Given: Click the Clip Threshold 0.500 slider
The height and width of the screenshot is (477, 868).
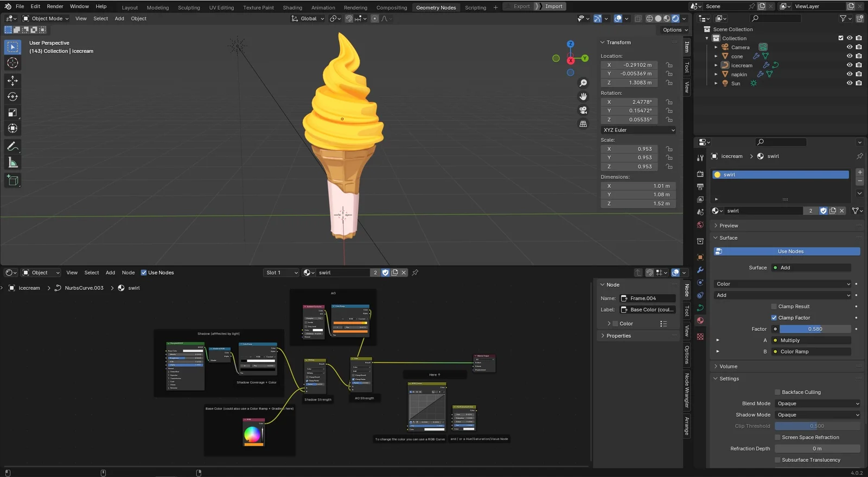Looking at the screenshot, I should [818, 426].
